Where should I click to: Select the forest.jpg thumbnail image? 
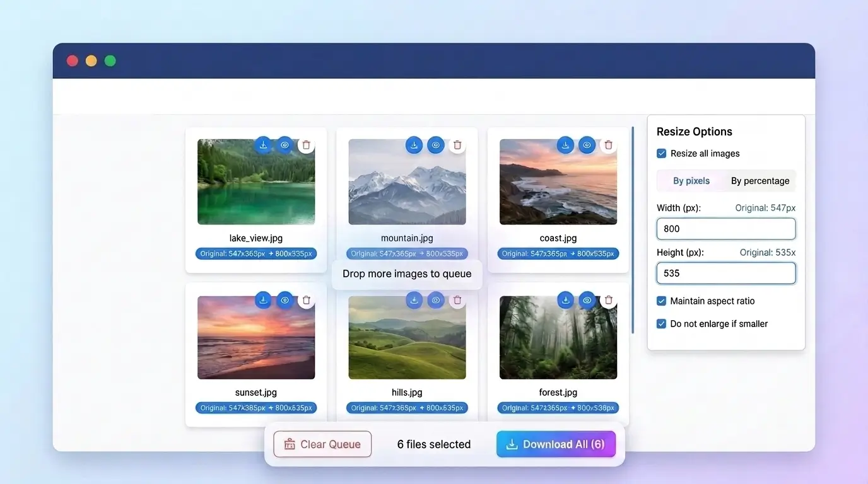[x=558, y=338]
